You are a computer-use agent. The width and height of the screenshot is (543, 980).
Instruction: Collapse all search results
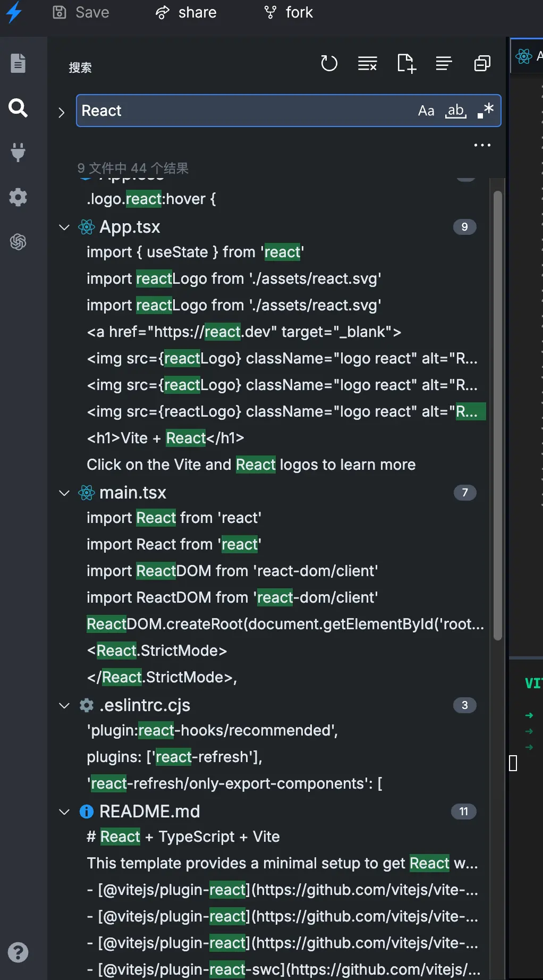coord(482,63)
